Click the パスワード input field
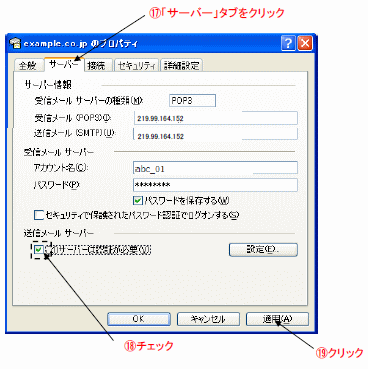Viewport: 368px width, 369px height. coord(215,185)
